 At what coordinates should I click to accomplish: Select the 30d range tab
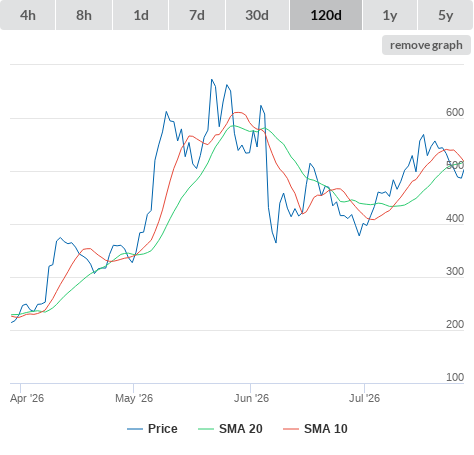coord(257,15)
